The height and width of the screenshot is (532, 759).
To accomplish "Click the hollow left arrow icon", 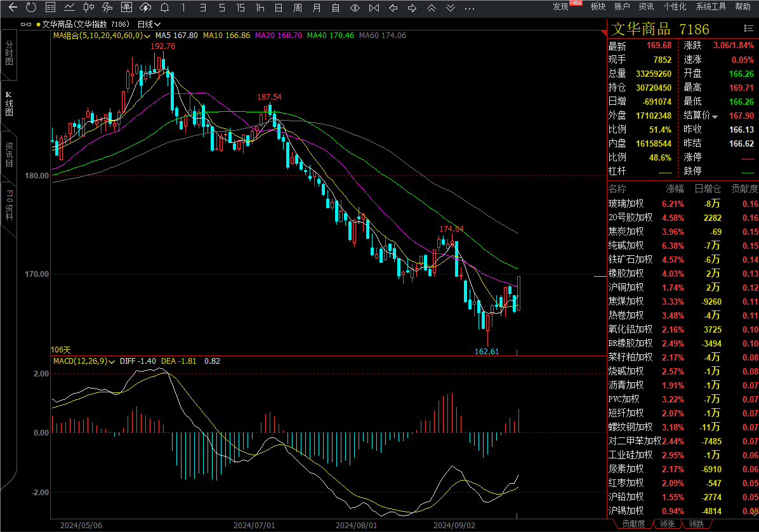I will [393, 8].
